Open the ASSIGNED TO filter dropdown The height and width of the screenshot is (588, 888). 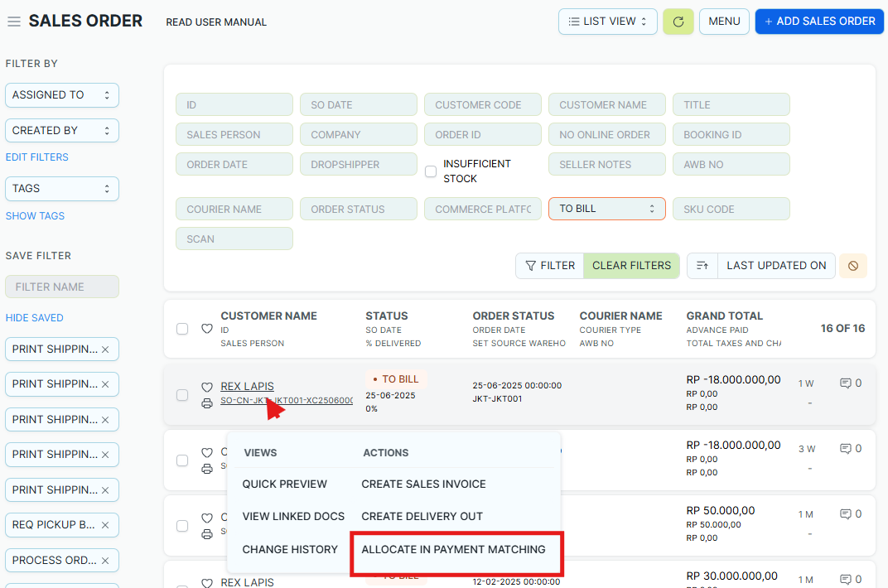[62, 95]
